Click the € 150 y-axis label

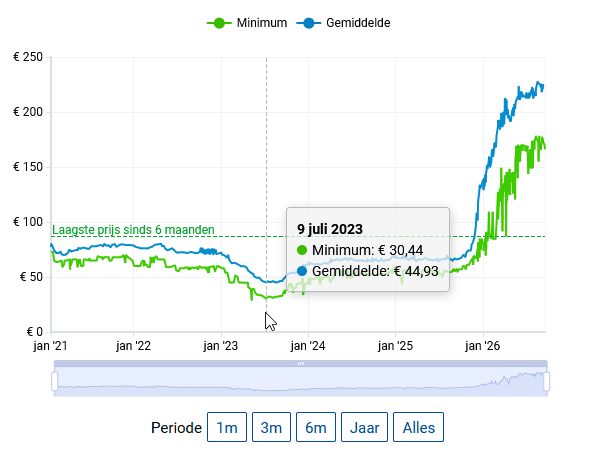point(28,167)
